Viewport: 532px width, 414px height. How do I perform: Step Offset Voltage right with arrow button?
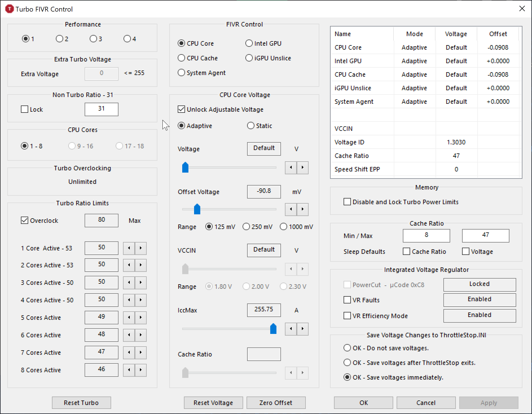click(303, 209)
